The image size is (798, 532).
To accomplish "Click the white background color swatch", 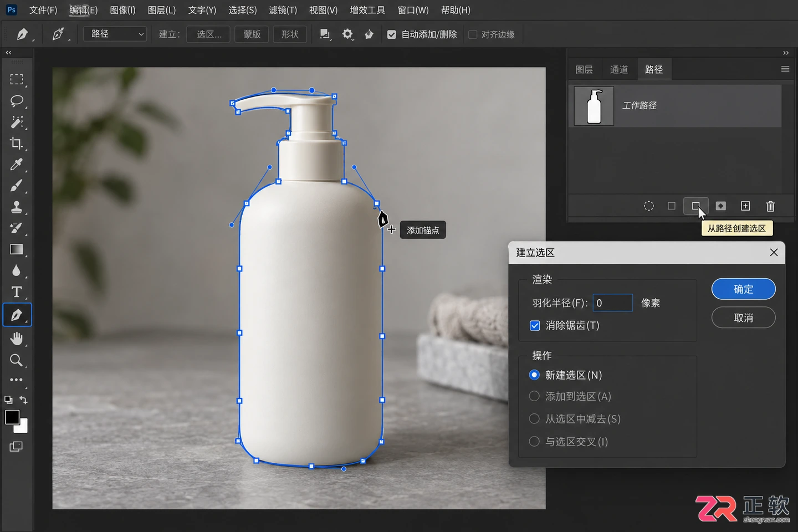I will (x=23, y=428).
